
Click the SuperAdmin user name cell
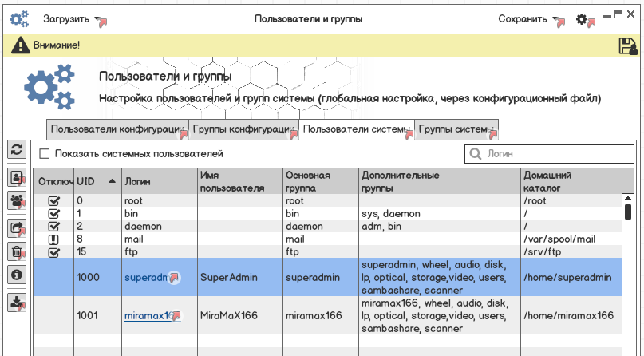point(240,277)
